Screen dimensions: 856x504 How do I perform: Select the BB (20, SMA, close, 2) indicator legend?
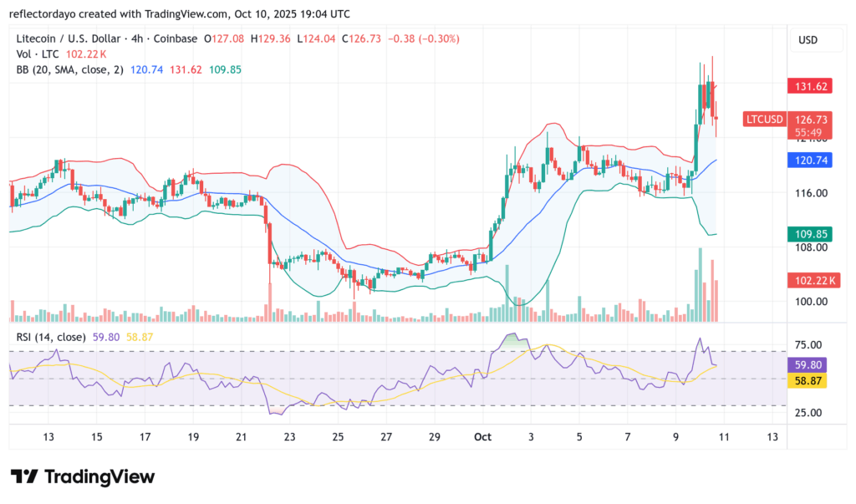coord(69,70)
